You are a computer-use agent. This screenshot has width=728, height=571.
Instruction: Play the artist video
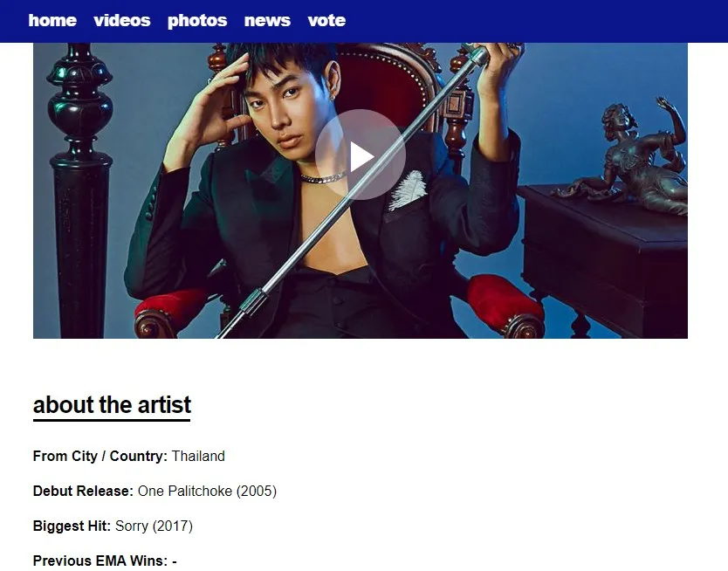361,155
